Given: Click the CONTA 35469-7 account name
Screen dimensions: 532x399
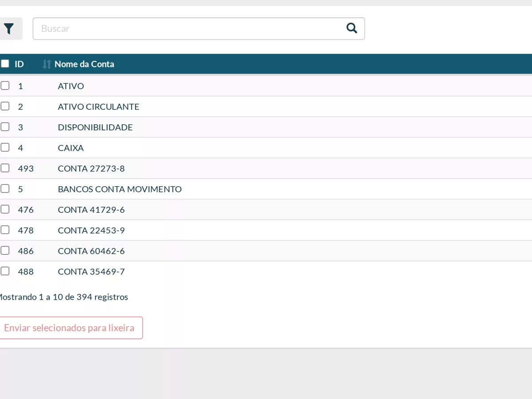Looking at the screenshot, I should 91,272.
